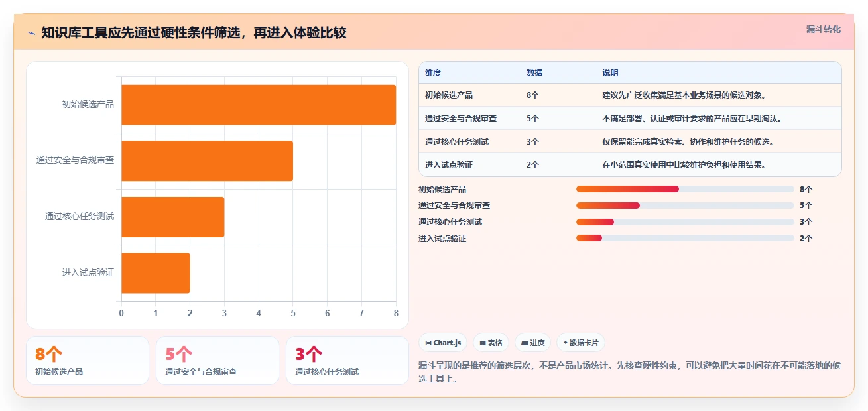The width and height of the screenshot is (868, 411).
Task: Click the lightning icon beside the title
Action: pyautogui.click(x=31, y=32)
